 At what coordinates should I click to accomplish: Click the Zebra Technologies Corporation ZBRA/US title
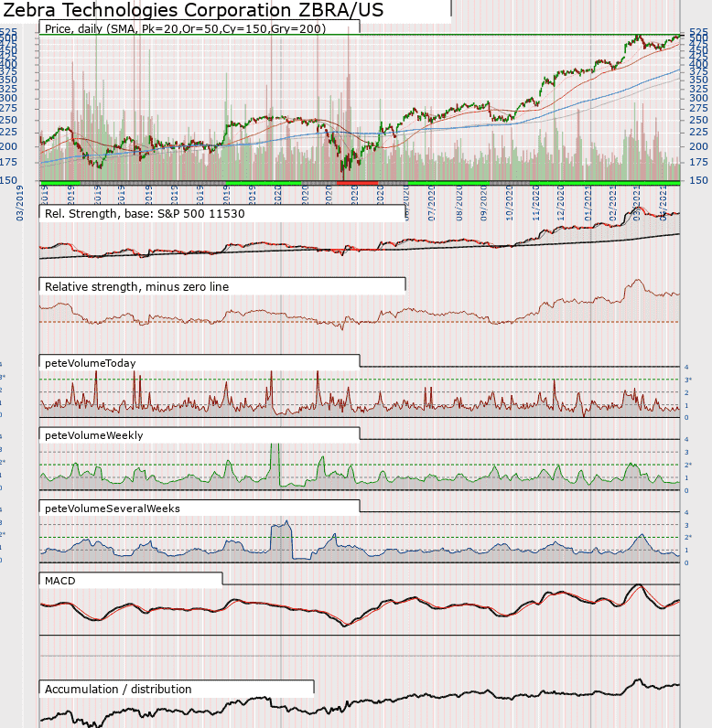tap(193, 10)
